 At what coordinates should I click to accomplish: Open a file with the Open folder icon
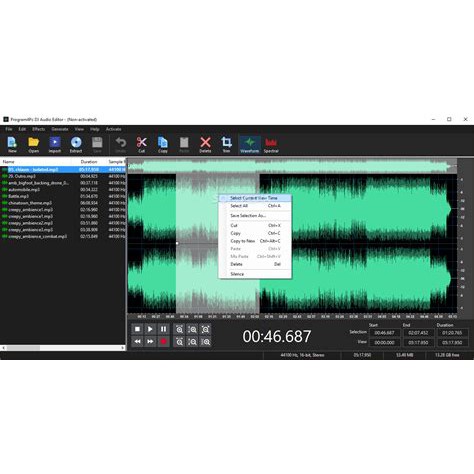point(34,144)
